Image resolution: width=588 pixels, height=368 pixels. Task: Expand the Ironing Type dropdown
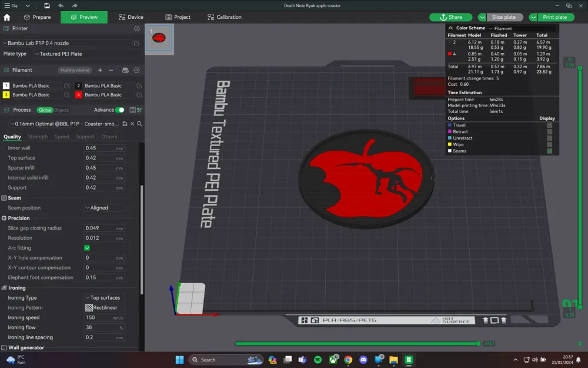104,298
